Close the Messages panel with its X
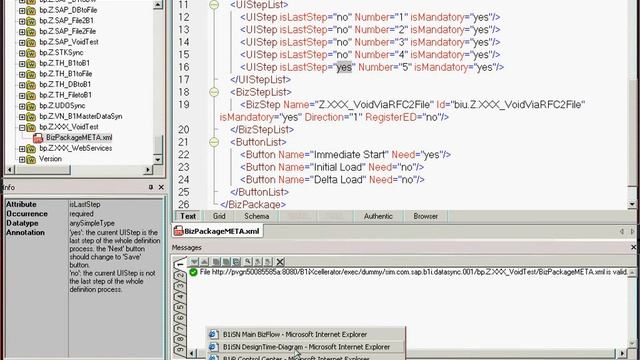The width and height of the screenshot is (640, 360). pyautogui.click(x=633, y=247)
